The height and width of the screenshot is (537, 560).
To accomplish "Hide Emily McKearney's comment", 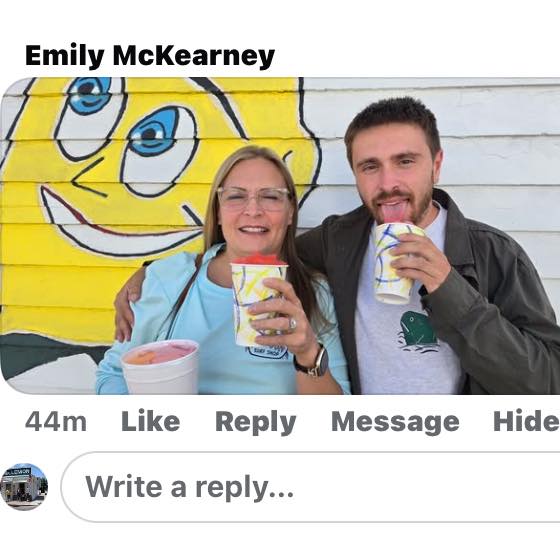I will coord(526,421).
